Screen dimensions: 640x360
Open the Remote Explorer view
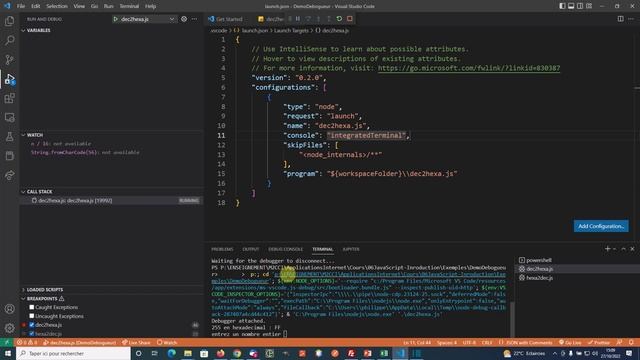pos(9,118)
